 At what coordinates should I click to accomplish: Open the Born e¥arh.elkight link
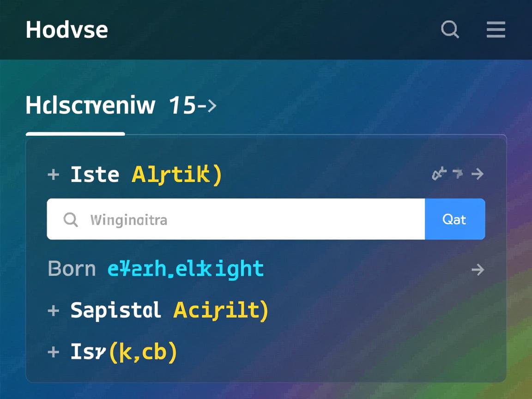coord(156,269)
